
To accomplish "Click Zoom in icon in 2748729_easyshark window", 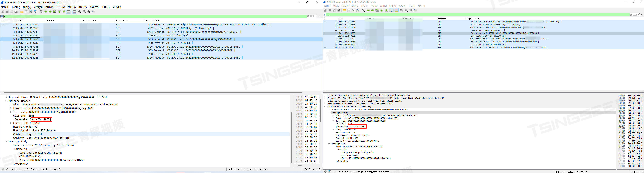I will pyautogui.click(x=402, y=10).
